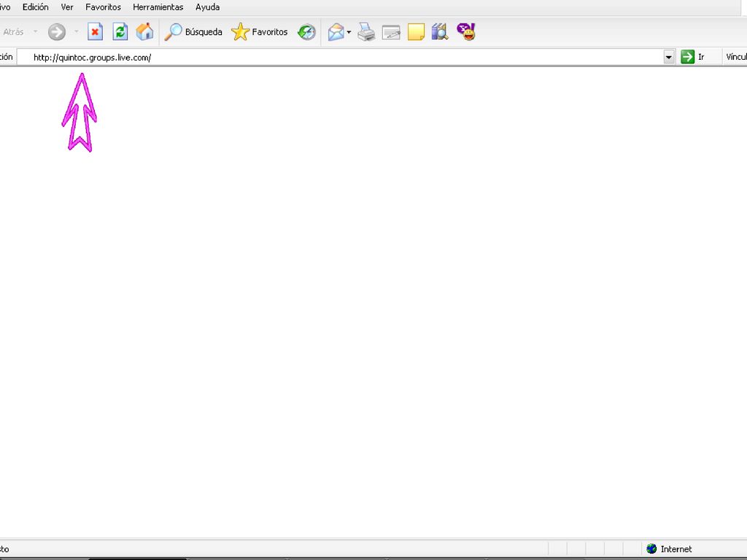Viewport: 747px width, 560px height.
Task: Open the Research books icon
Action: (440, 32)
